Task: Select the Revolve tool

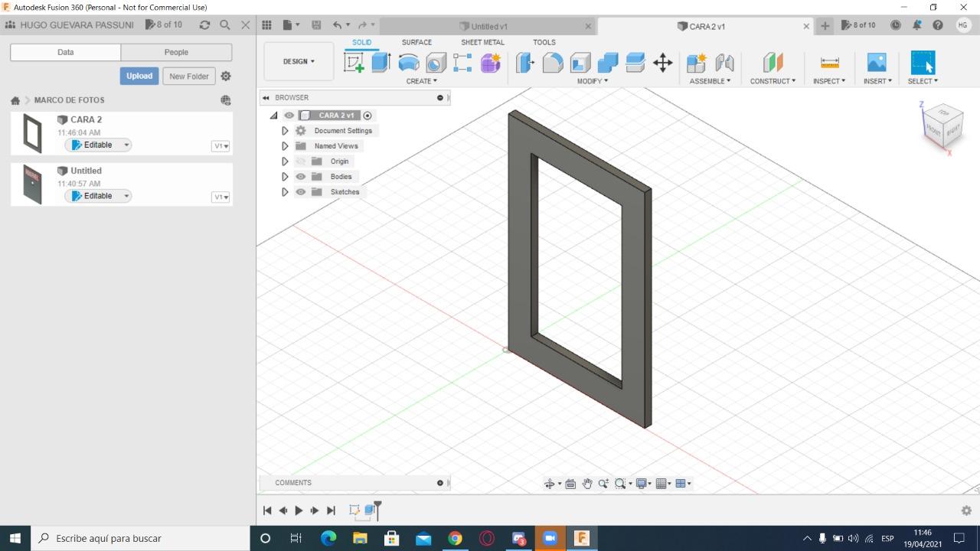Action: coord(409,63)
